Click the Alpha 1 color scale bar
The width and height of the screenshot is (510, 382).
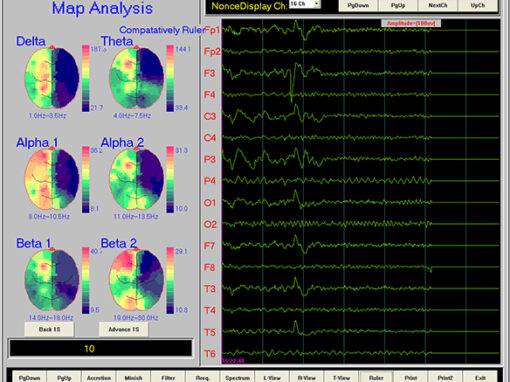coord(86,179)
